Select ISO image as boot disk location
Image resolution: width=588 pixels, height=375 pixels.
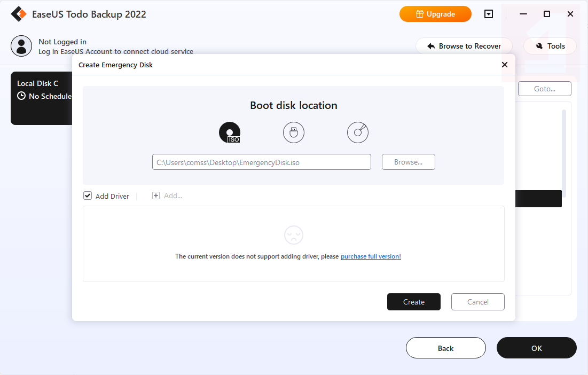(x=230, y=132)
